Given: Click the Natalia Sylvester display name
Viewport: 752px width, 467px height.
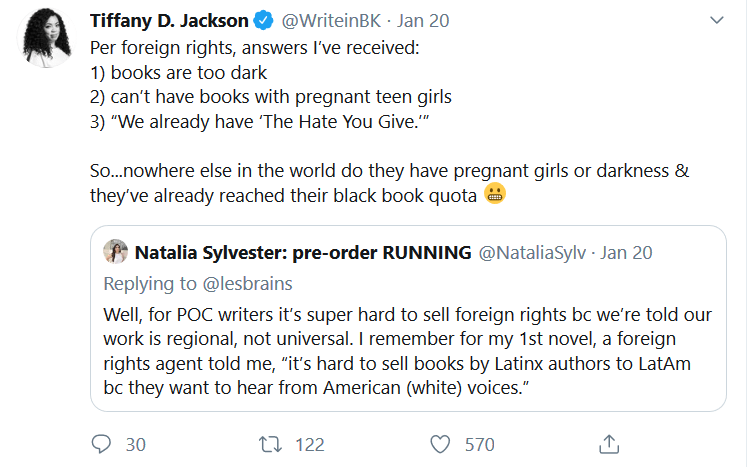Looking at the screenshot, I should [302, 252].
